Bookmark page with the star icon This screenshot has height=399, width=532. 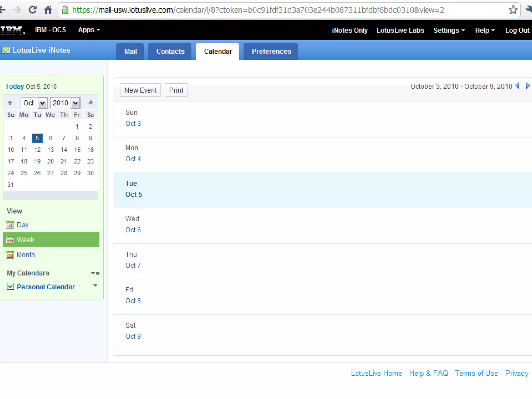pyautogui.click(x=513, y=10)
